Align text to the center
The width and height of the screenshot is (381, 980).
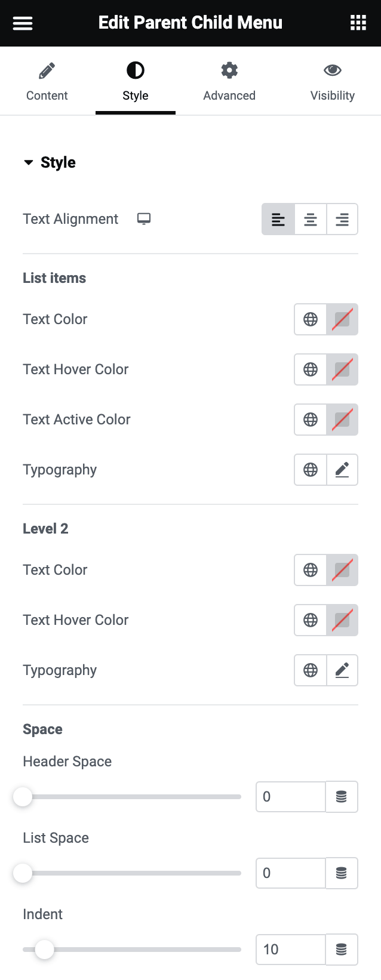coord(311,219)
